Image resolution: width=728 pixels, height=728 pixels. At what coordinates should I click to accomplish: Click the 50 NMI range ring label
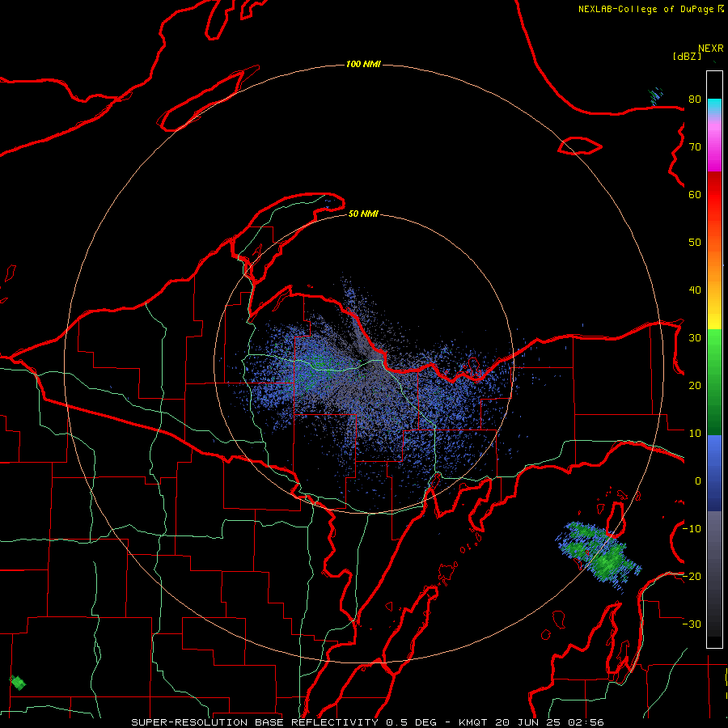[x=363, y=214]
